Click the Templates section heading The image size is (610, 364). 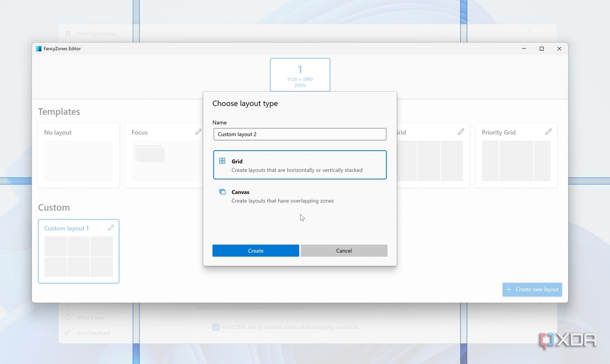59,112
